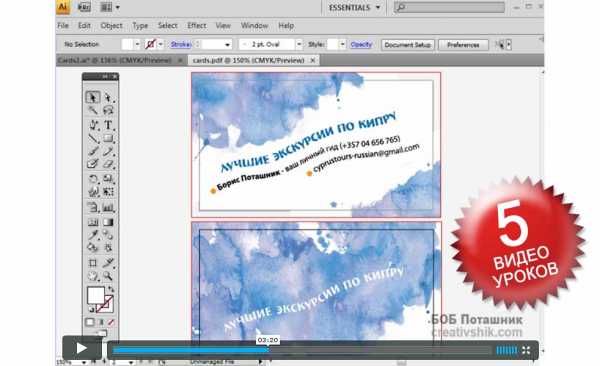Click the video Play button

point(82,348)
